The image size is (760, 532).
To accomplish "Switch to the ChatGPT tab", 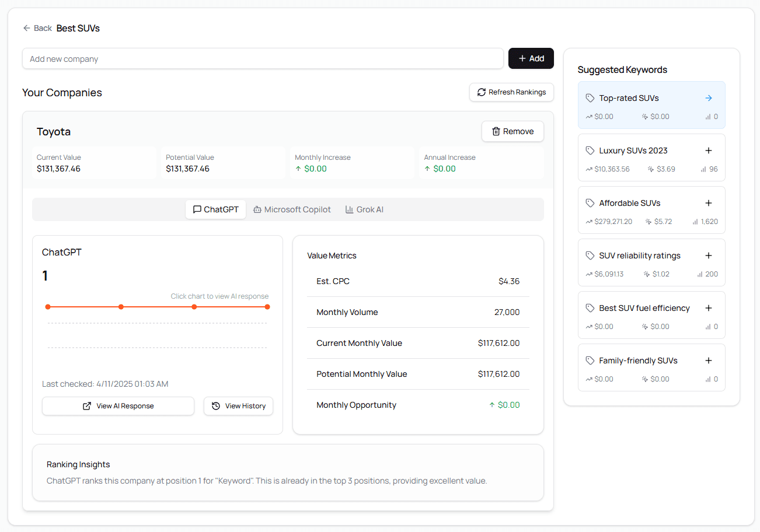I will pos(215,209).
